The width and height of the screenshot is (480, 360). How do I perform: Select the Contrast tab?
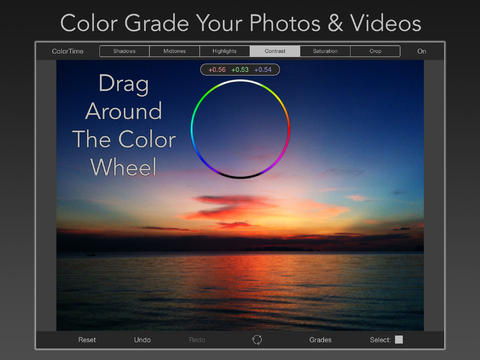pyautogui.click(x=275, y=51)
